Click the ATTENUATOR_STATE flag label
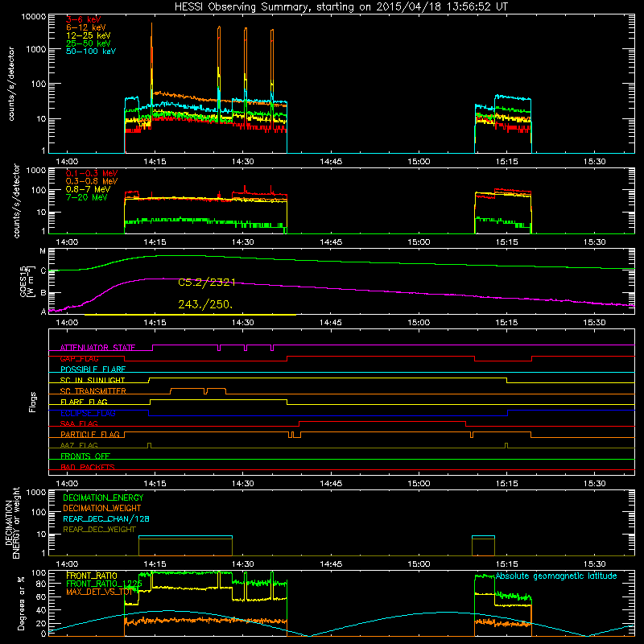 pos(97,348)
